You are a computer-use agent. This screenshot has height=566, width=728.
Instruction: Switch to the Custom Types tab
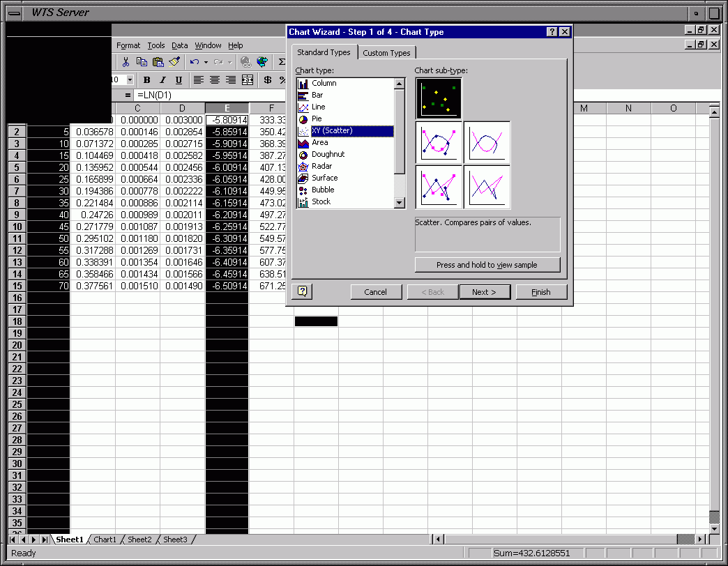tap(386, 53)
